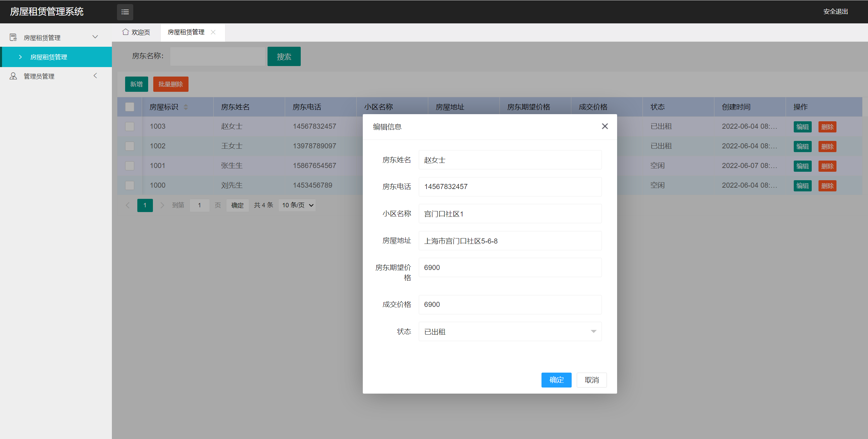Click phone cell 15867654567
The height and width of the screenshot is (439, 868).
(314, 166)
